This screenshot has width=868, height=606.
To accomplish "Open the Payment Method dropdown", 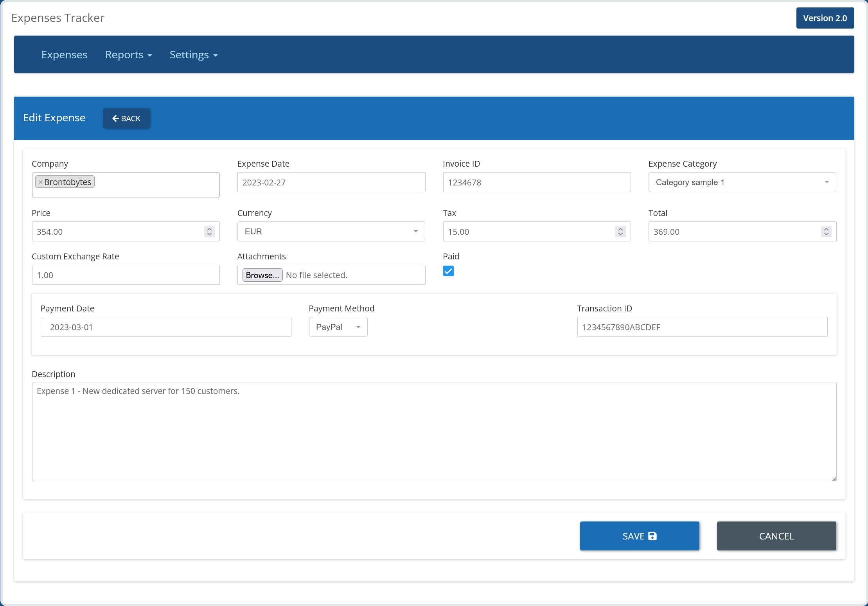I will 338,327.
